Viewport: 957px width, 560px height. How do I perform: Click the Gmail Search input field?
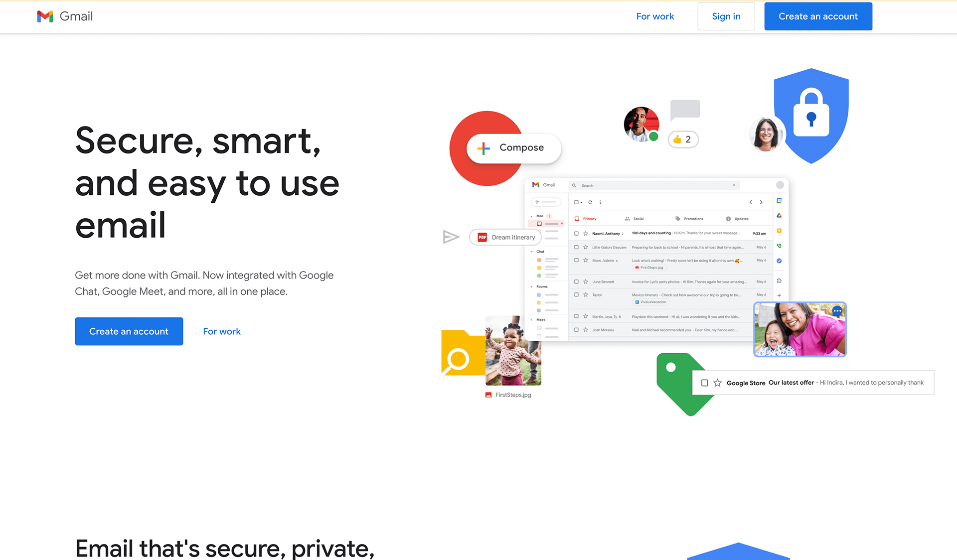click(653, 185)
